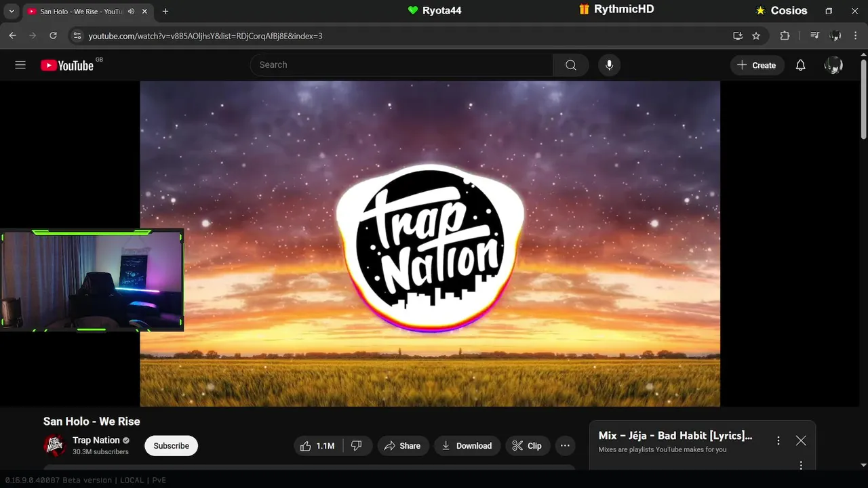
Task: Bookmark this page with the star
Action: 756,36
